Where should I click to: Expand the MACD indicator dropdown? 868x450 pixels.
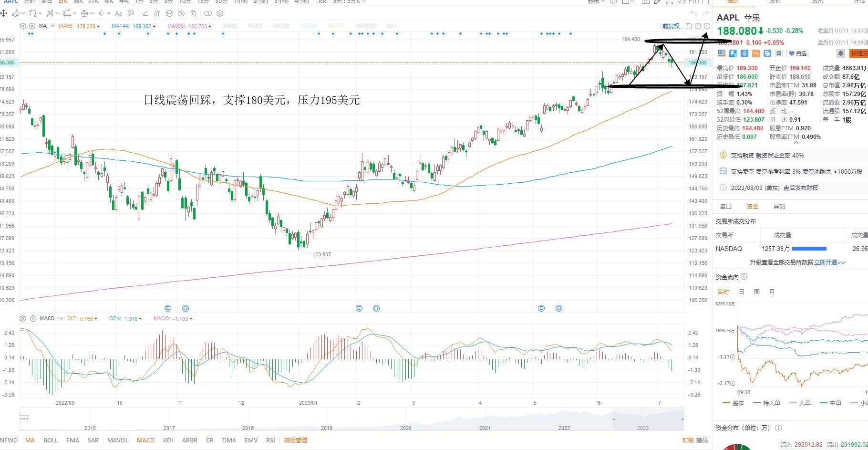(61, 318)
